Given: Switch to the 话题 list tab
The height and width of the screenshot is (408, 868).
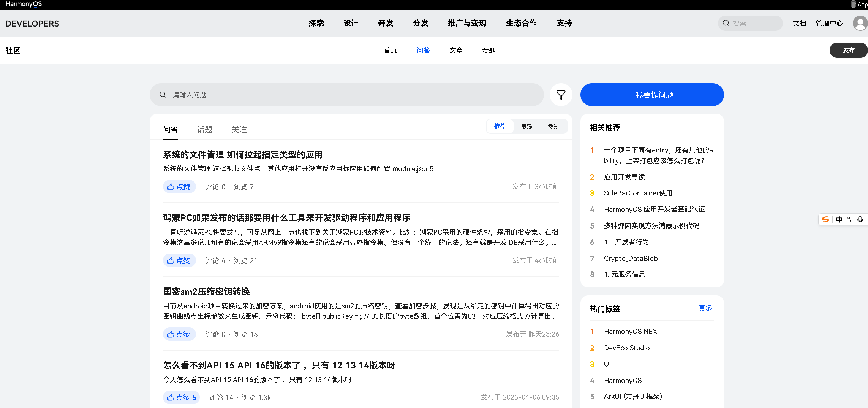Looking at the screenshot, I should coord(205,130).
